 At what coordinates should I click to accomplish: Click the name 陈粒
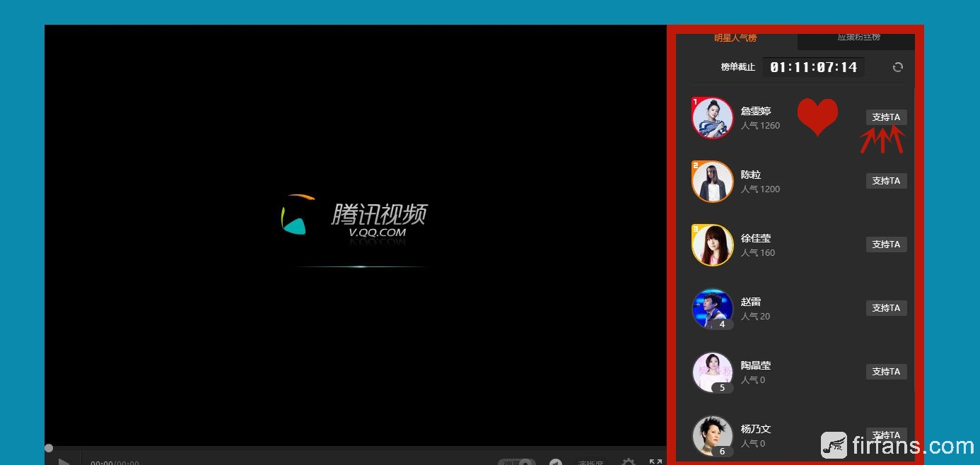pos(751,175)
